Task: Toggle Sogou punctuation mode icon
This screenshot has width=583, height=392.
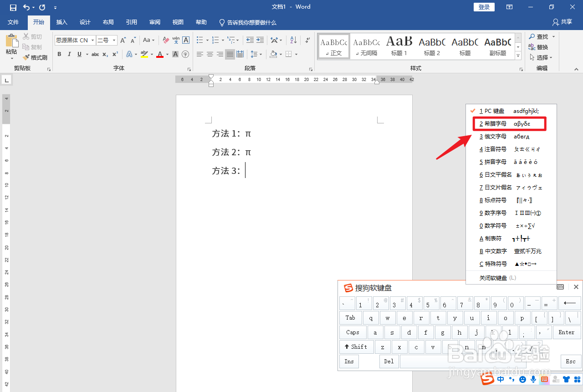Action: 511,379
